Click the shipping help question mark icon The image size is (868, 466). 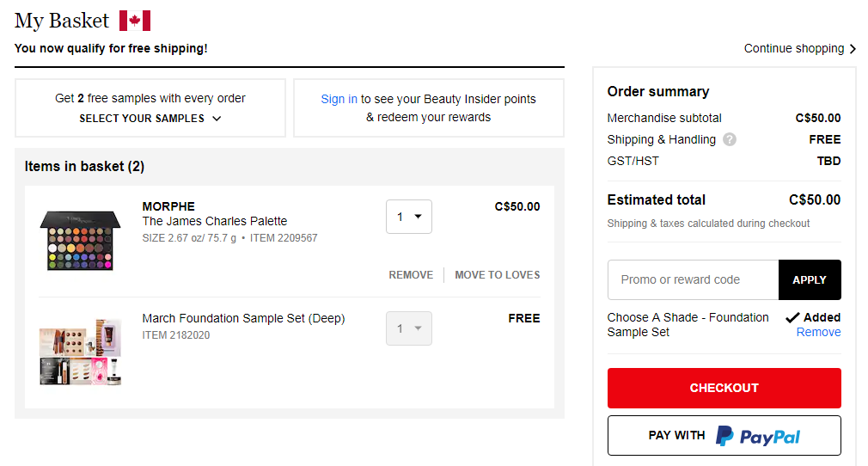pyautogui.click(x=730, y=139)
